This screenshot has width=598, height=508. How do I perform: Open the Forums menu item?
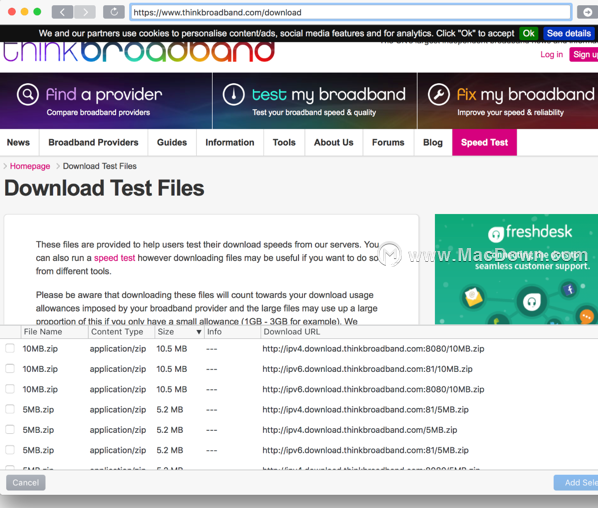tap(388, 142)
